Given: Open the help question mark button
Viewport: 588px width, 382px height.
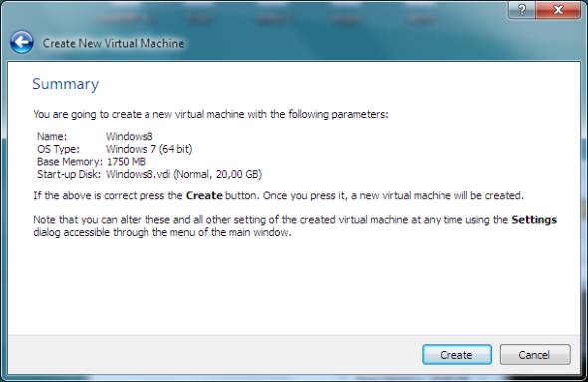Looking at the screenshot, I should (522, 10).
